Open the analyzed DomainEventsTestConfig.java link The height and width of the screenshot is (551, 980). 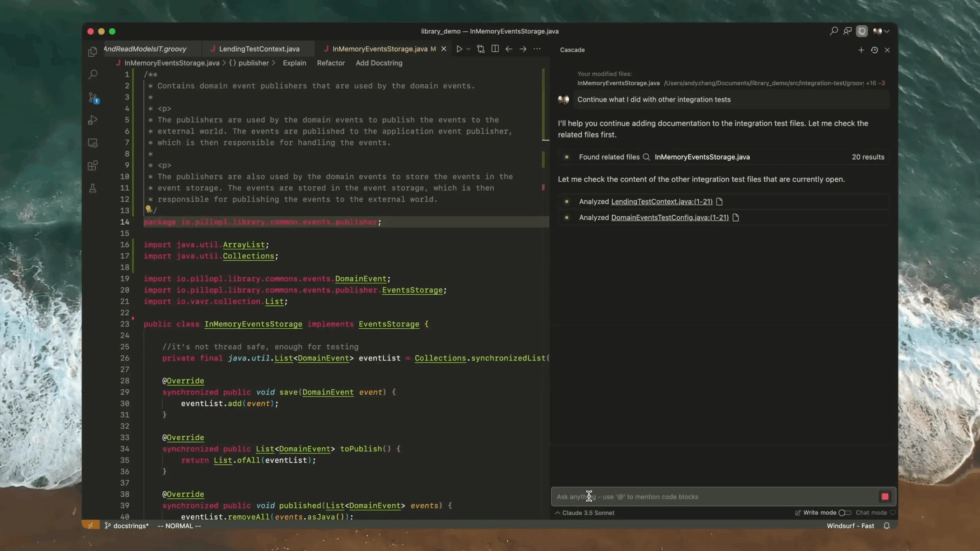[670, 218]
